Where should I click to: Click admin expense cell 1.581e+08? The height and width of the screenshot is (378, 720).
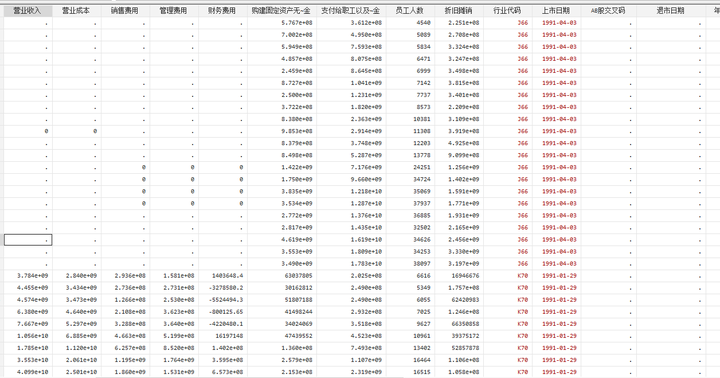tap(174, 276)
